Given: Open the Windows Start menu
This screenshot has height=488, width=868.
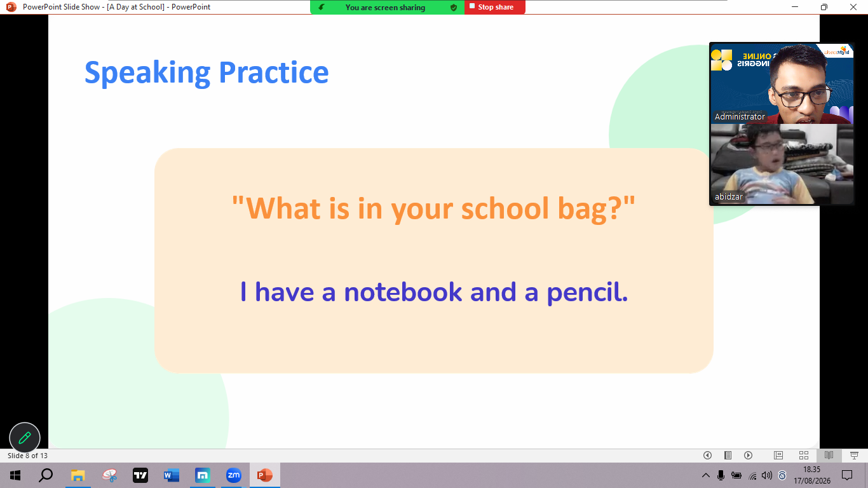Looking at the screenshot, I should coord(15,475).
